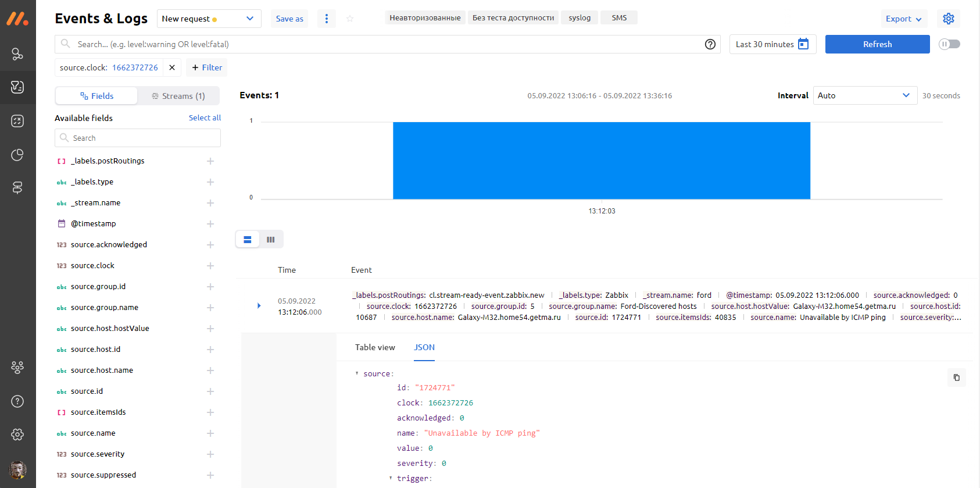The height and width of the screenshot is (488, 980).
Task: Add _labels.type field with plus icon
Action: 210,182
